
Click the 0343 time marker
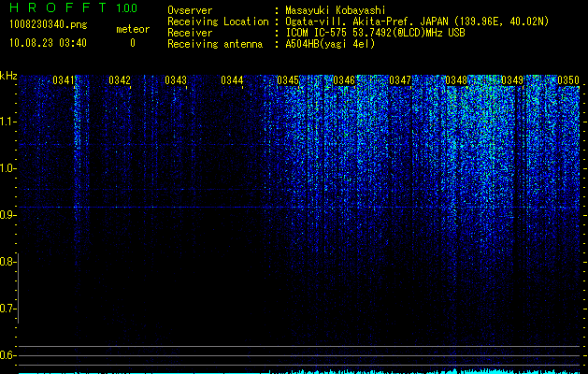coord(176,80)
